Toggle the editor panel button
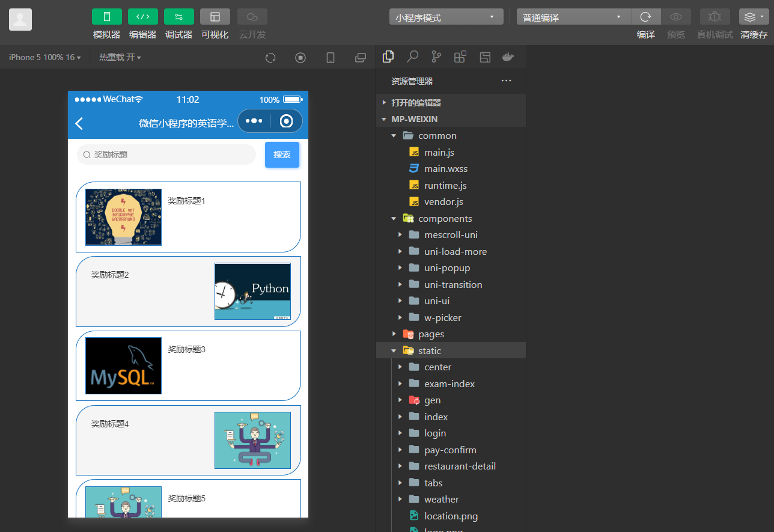 [143, 17]
